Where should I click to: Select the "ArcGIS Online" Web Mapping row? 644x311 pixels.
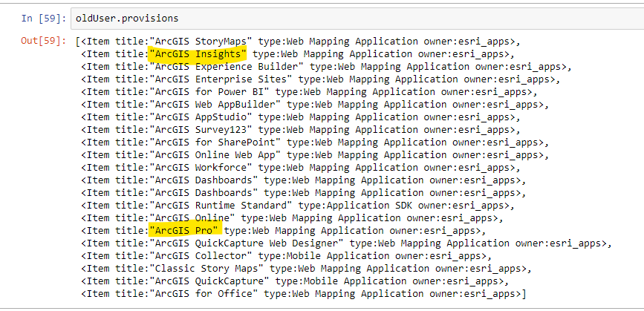292,218
